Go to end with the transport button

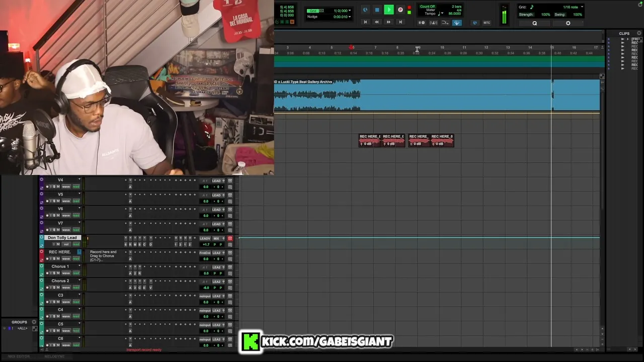tap(400, 22)
